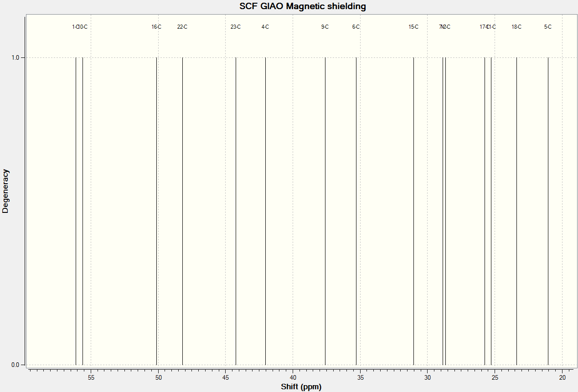The width and height of the screenshot is (578, 392).
Task: Click the 55 tick value on shift axis
Action: 91,377
